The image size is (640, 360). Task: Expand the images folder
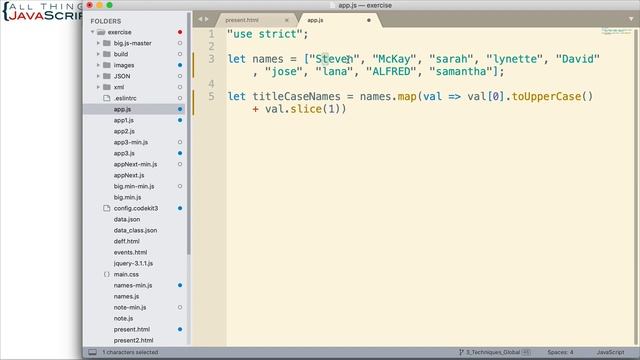(x=98, y=65)
